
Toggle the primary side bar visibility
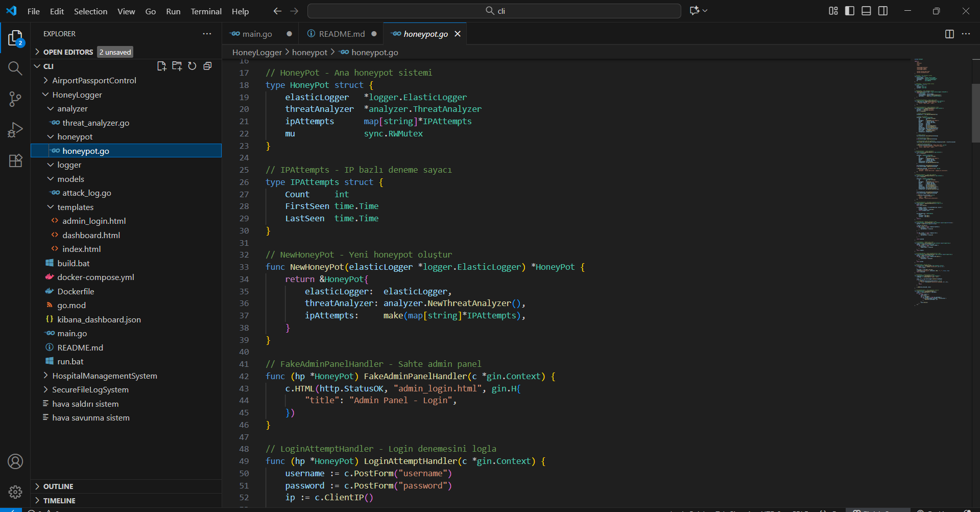pos(850,11)
